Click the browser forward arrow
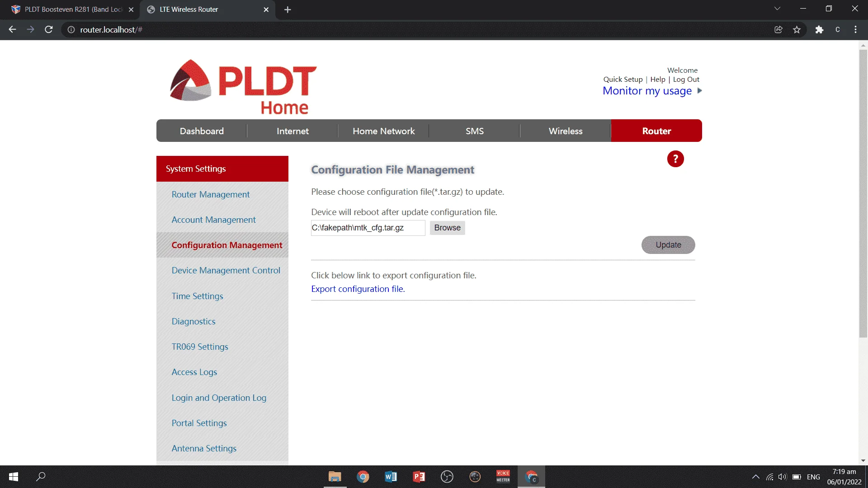 click(30, 30)
